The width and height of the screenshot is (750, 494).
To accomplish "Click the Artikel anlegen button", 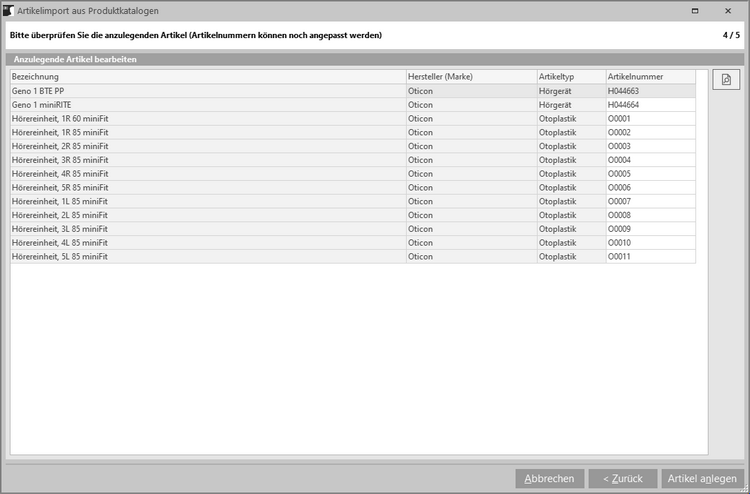I will [702, 478].
